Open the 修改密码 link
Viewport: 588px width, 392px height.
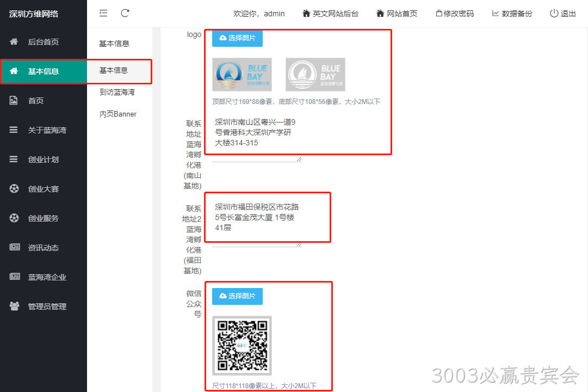(455, 14)
